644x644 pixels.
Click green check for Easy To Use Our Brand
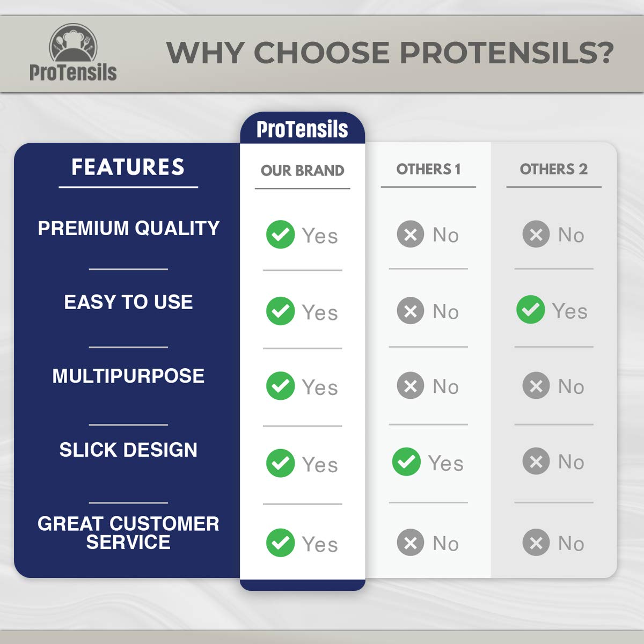coord(280,311)
